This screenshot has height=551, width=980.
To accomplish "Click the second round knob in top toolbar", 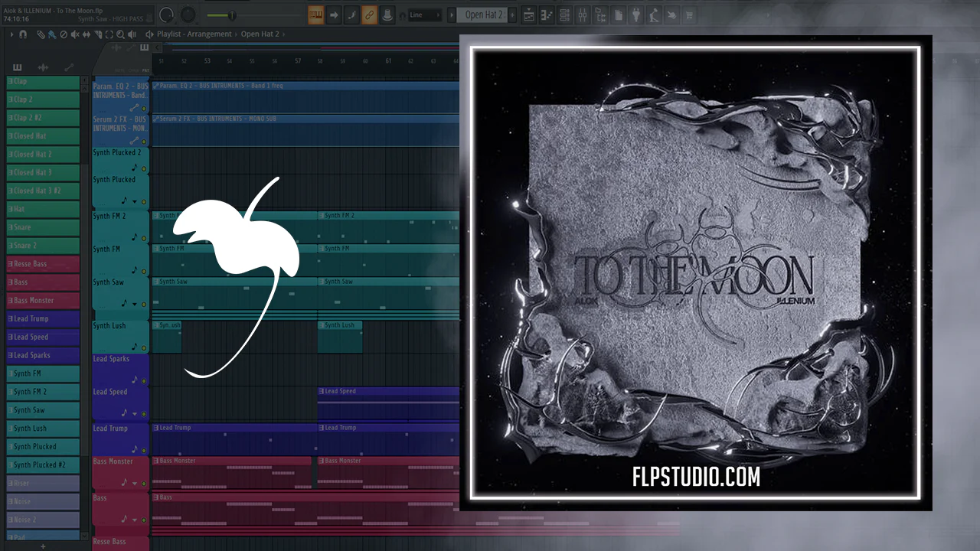I will click(188, 15).
